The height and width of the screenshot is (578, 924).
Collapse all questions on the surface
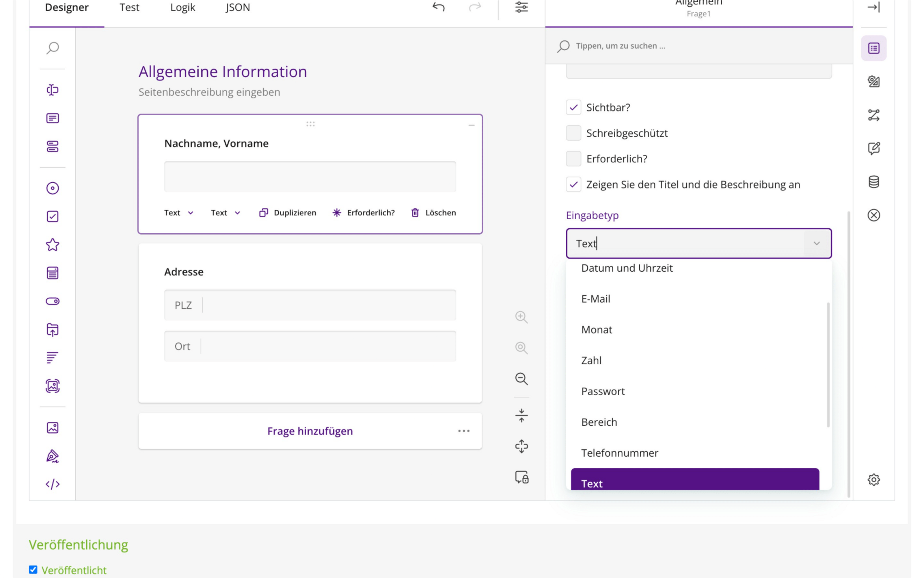[521, 416]
